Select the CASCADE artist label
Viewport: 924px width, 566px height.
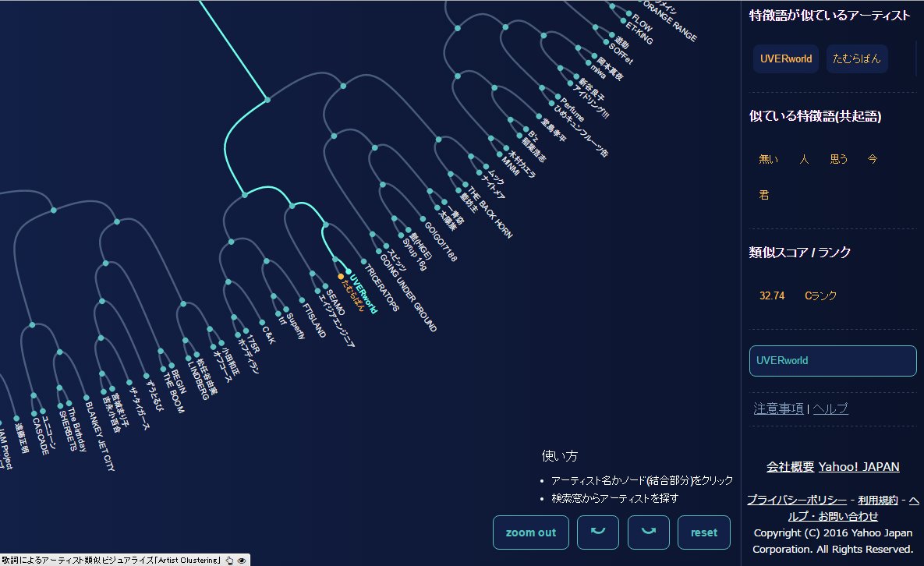[41, 437]
